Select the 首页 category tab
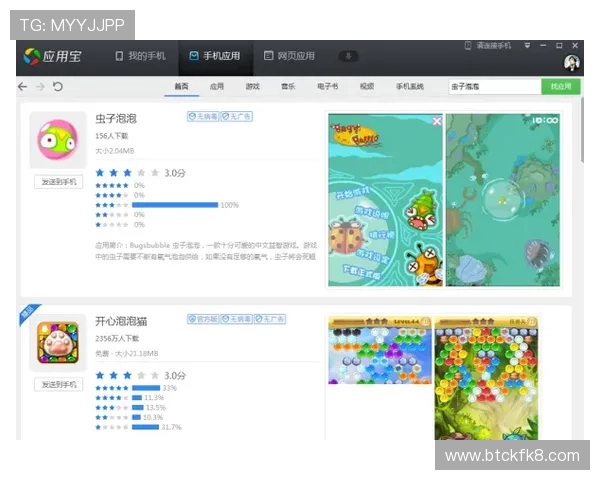Screen dimensions: 600x480 coord(181,87)
